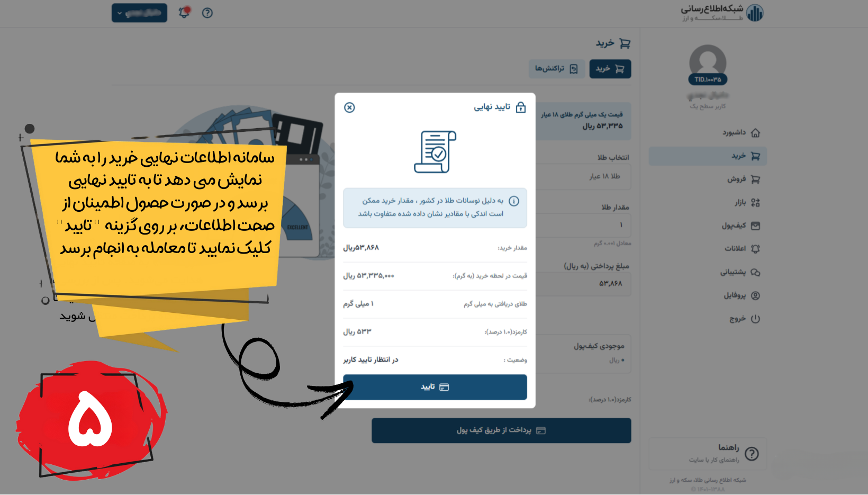Confirm purchase with the تایید button
The image size is (868, 495).
435,387
